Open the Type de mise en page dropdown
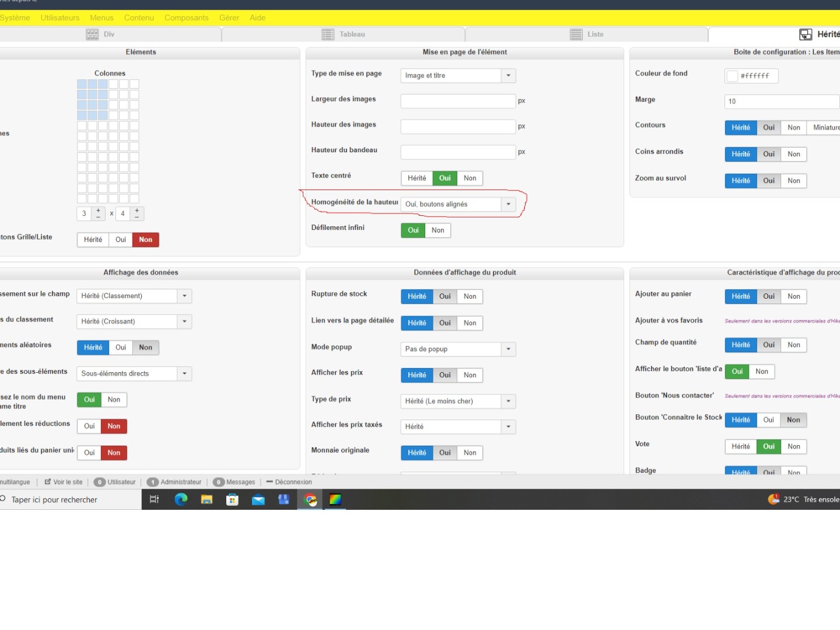840x630 pixels. click(459, 75)
